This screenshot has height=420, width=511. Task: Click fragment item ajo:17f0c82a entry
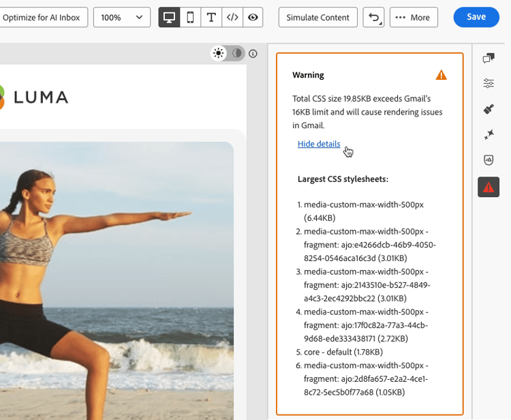coord(362,325)
